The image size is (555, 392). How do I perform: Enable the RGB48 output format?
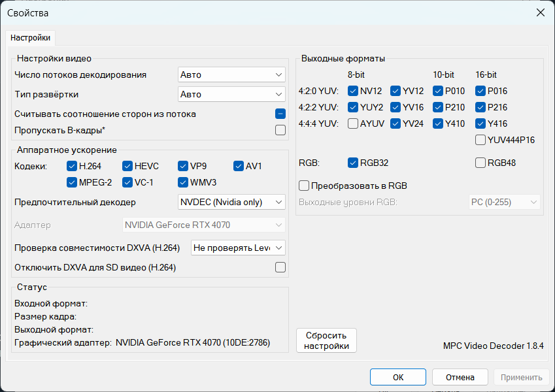[x=480, y=163]
